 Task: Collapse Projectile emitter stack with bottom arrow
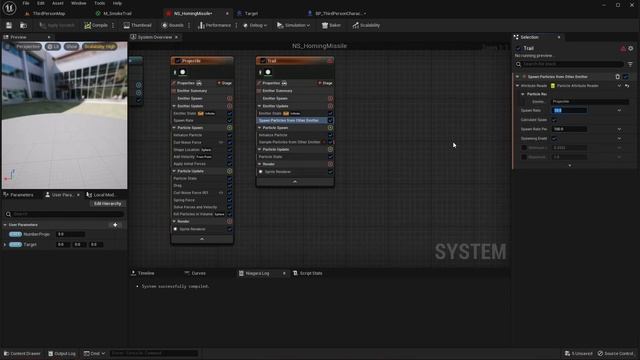[202, 239]
